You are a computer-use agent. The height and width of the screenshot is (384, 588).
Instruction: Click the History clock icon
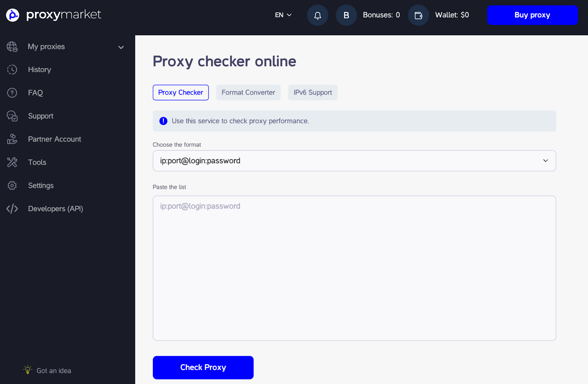12,70
